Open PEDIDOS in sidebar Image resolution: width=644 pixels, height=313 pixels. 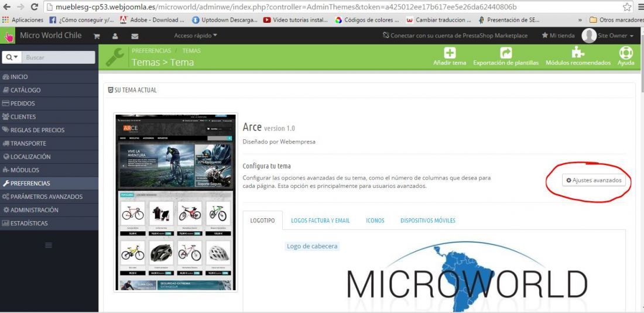pos(49,104)
